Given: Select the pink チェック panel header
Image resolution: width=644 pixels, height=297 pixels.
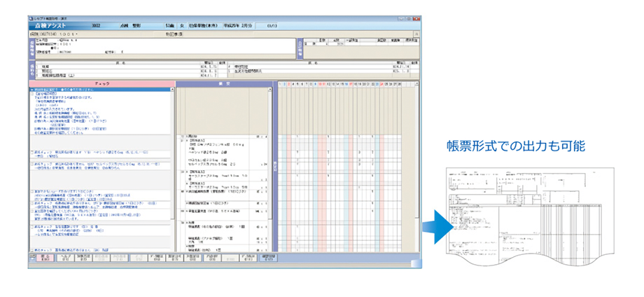Looking at the screenshot, I should point(101,83).
